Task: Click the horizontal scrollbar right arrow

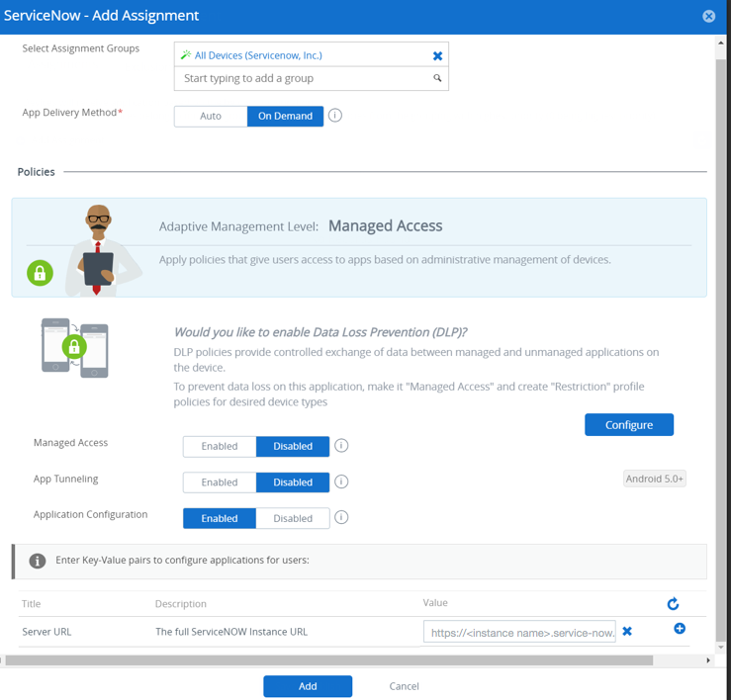Action: click(x=708, y=659)
